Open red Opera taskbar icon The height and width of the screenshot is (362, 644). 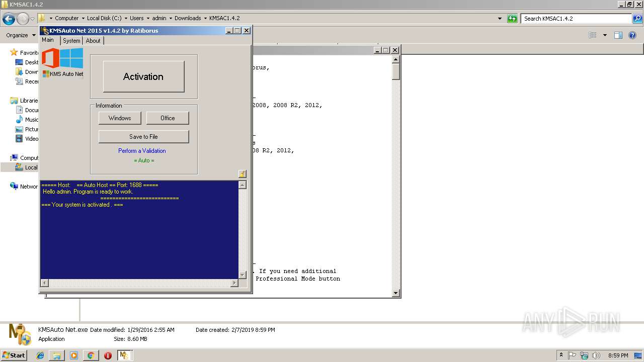point(108,355)
